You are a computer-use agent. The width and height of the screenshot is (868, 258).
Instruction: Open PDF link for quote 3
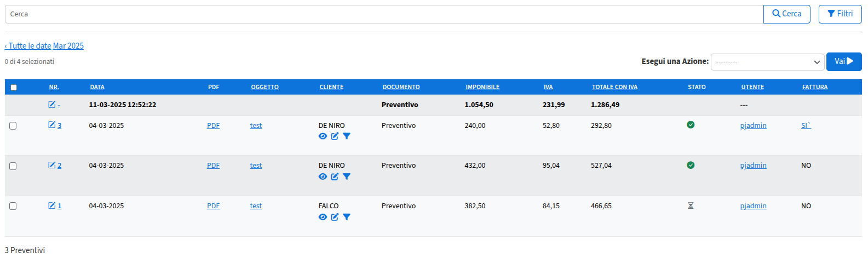213,125
